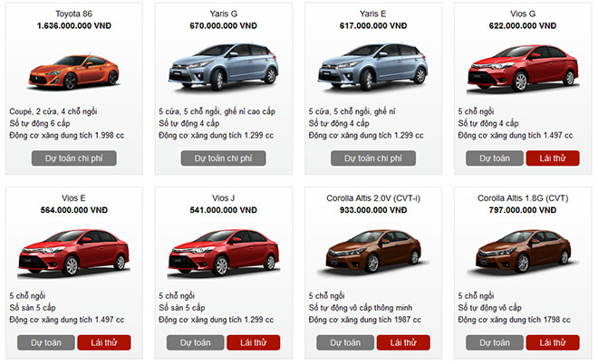
Task: Click Dự toán button under Vios J
Action: 196,342
